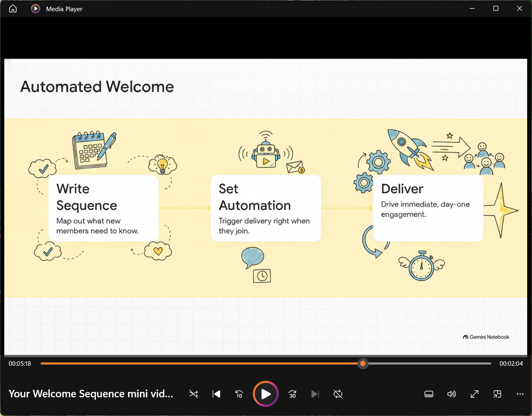This screenshot has height=416, width=532.
Task: Play the video
Action: pyautogui.click(x=266, y=394)
